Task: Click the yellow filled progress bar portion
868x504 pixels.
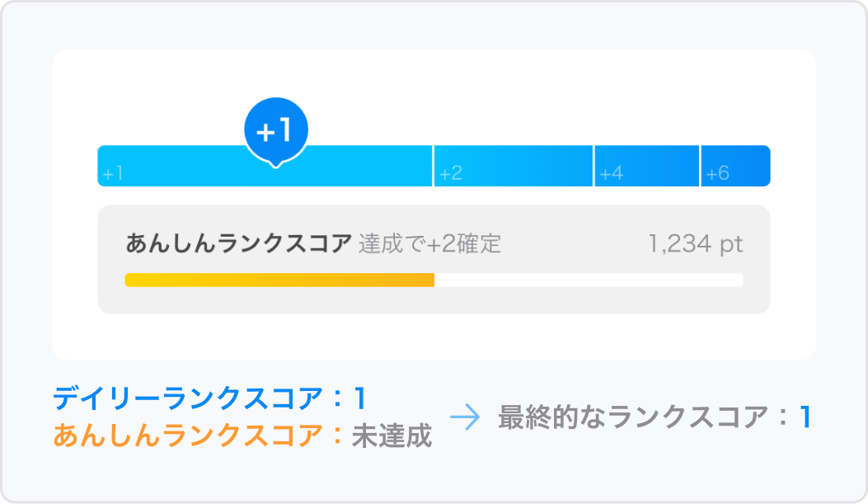Action: coord(279,280)
